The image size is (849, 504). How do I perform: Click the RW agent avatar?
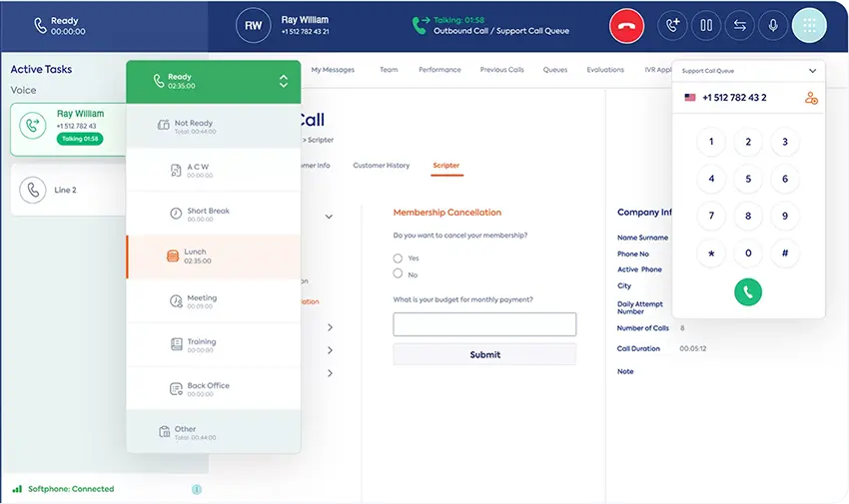click(253, 25)
